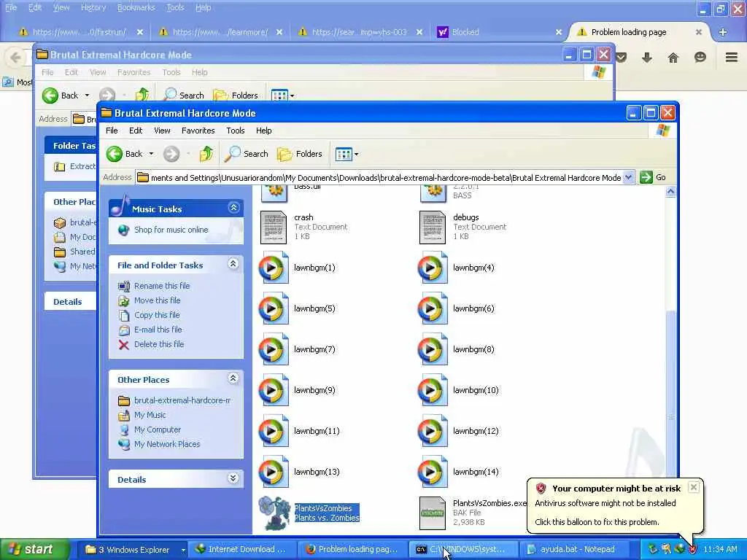Image resolution: width=747 pixels, height=560 pixels.
Task: Toggle Folders pane in front Explorer window
Action: (300, 154)
